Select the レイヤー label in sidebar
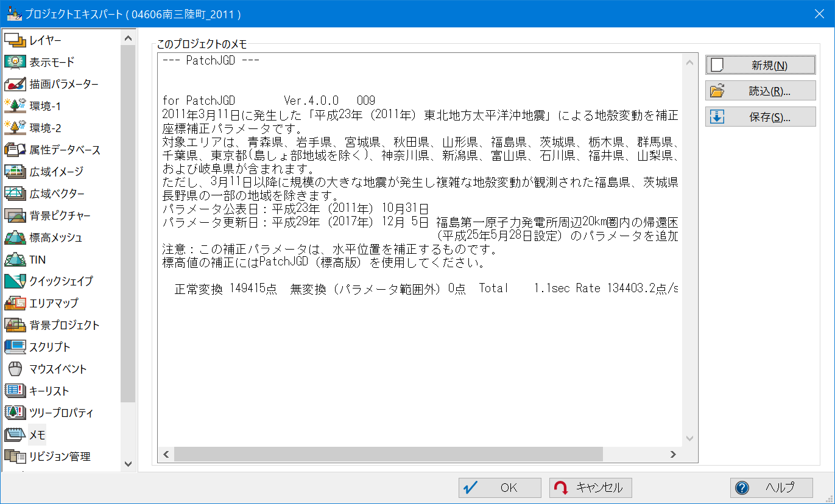 point(46,40)
